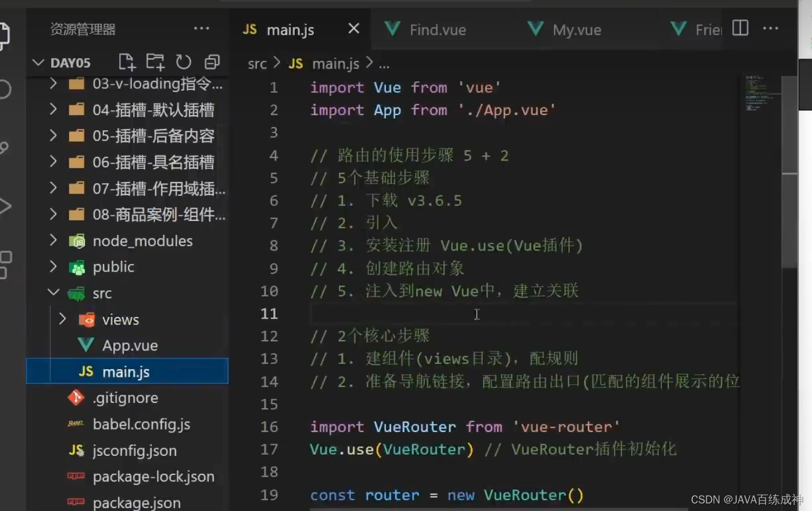Collapse the DAY05 workspace section
This screenshot has height=511, width=812.
[x=38, y=62]
